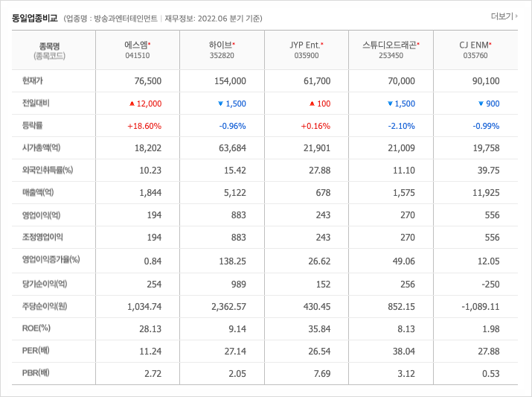Click PBR value 7.69
This screenshot has width=532, height=397.
[x=322, y=374]
